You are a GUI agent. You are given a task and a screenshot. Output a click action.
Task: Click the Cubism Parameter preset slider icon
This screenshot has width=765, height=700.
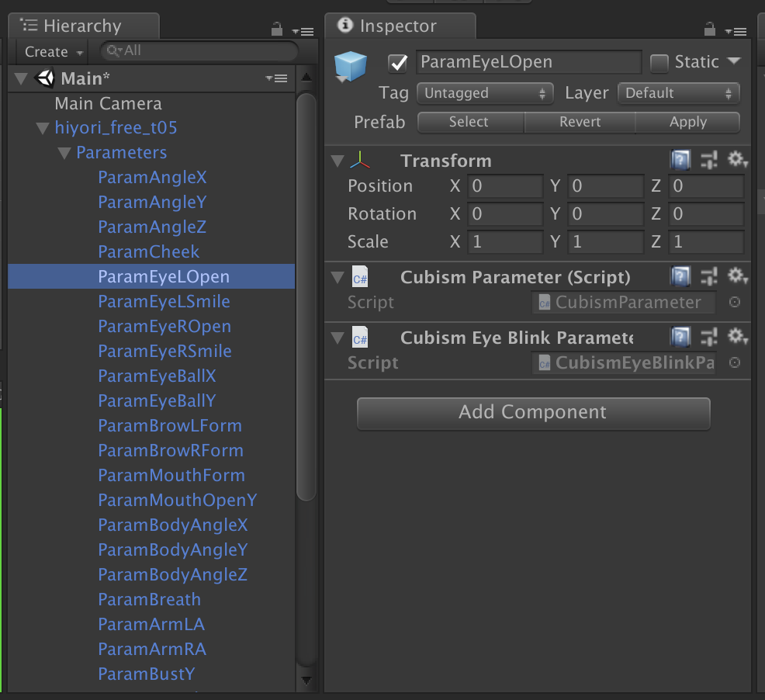(x=708, y=277)
